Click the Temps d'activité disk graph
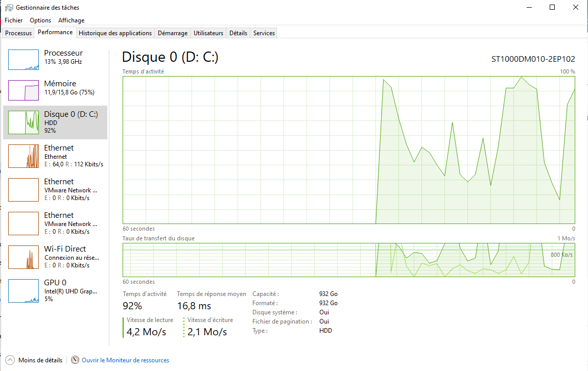 (x=349, y=150)
